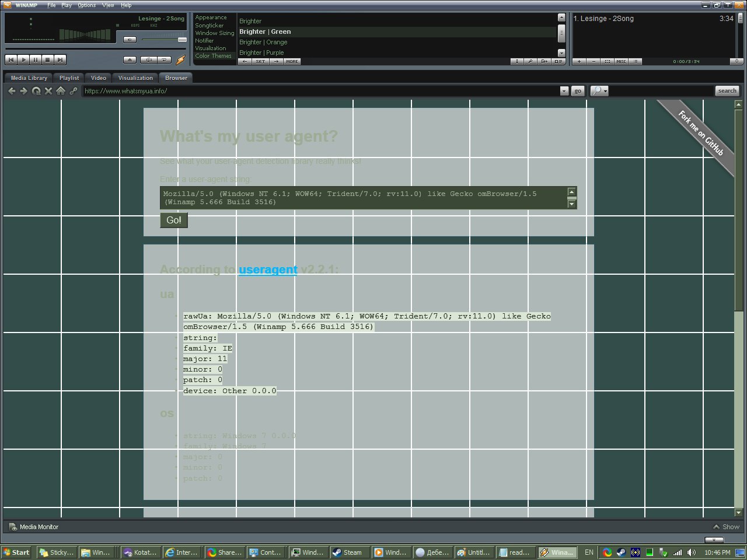Select playlist entry Lesinge - 2Song
This screenshot has height=560, width=747.
(x=653, y=19)
